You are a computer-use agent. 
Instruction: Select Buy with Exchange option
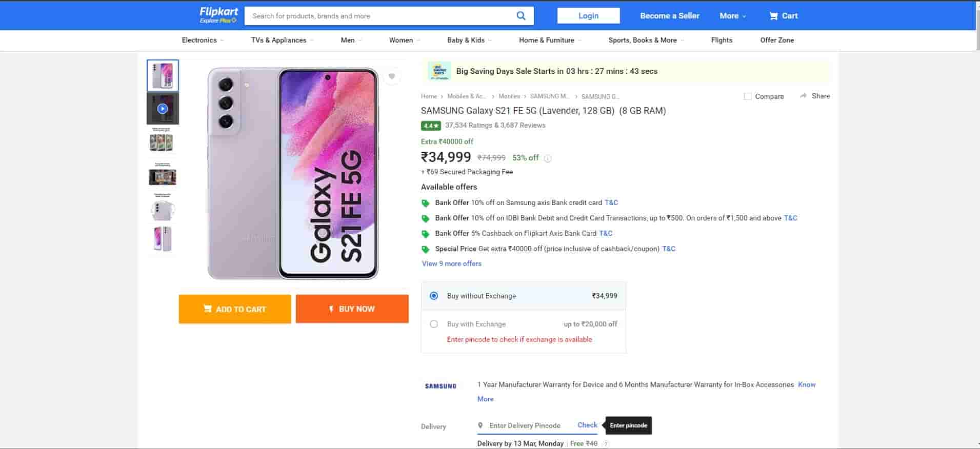(434, 324)
